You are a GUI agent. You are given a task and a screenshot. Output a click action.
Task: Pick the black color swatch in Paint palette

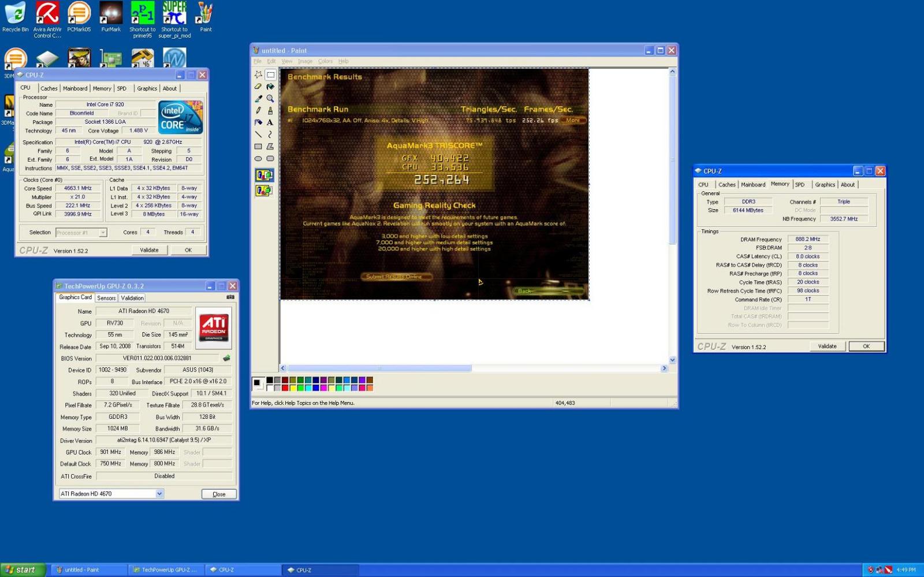pos(269,380)
